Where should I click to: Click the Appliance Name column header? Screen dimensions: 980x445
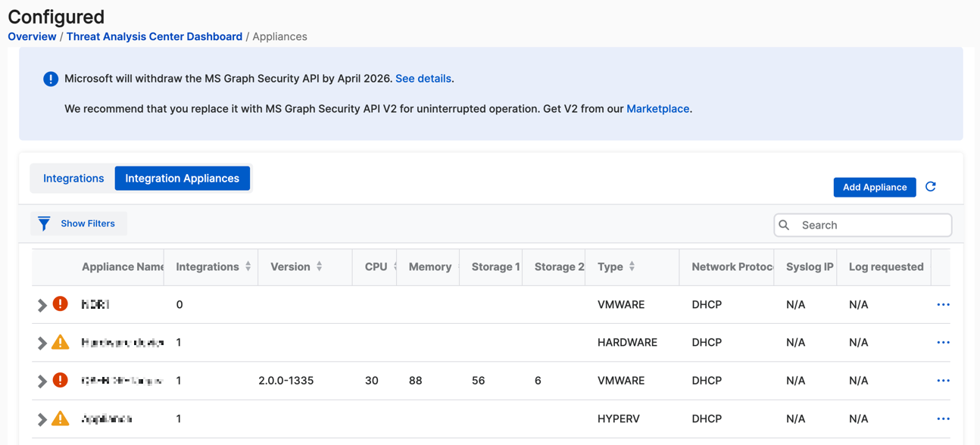(x=123, y=266)
